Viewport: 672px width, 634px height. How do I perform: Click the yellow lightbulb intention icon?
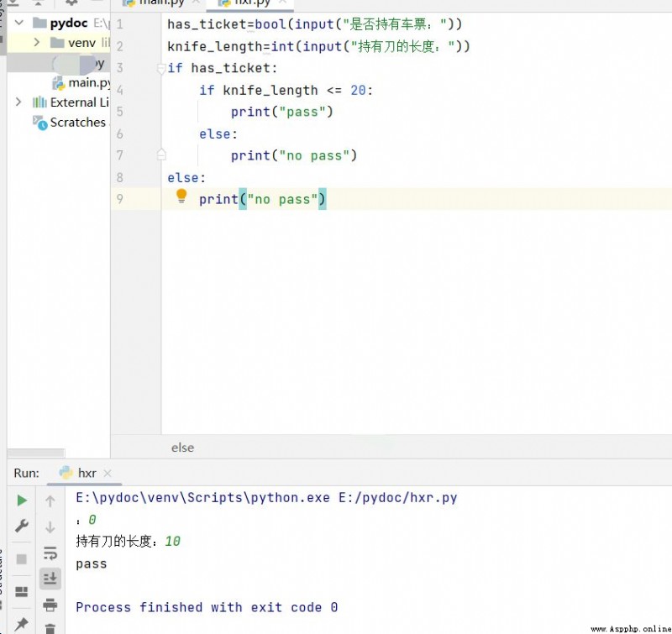pyautogui.click(x=181, y=196)
